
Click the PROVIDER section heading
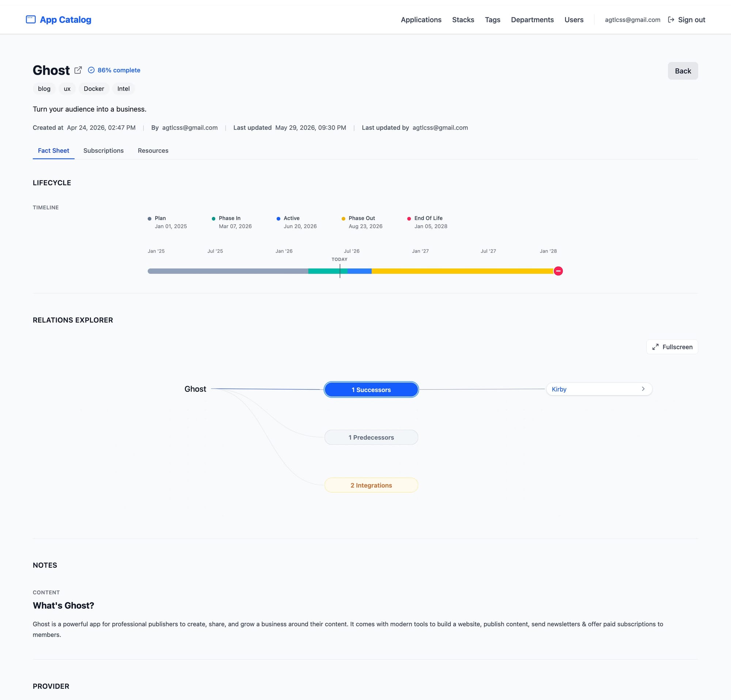(x=51, y=686)
